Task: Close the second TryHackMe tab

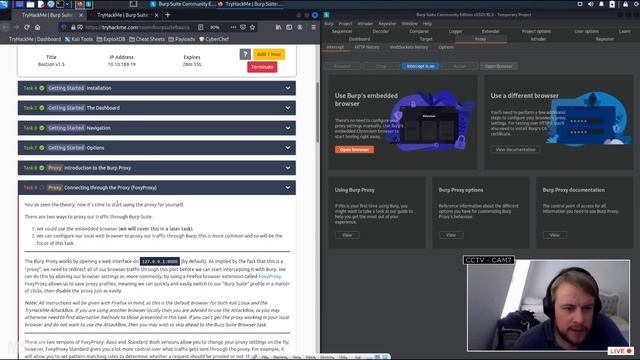Action: tap(156, 15)
